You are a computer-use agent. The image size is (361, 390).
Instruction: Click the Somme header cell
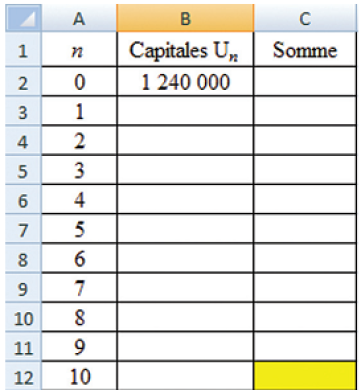(x=305, y=50)
